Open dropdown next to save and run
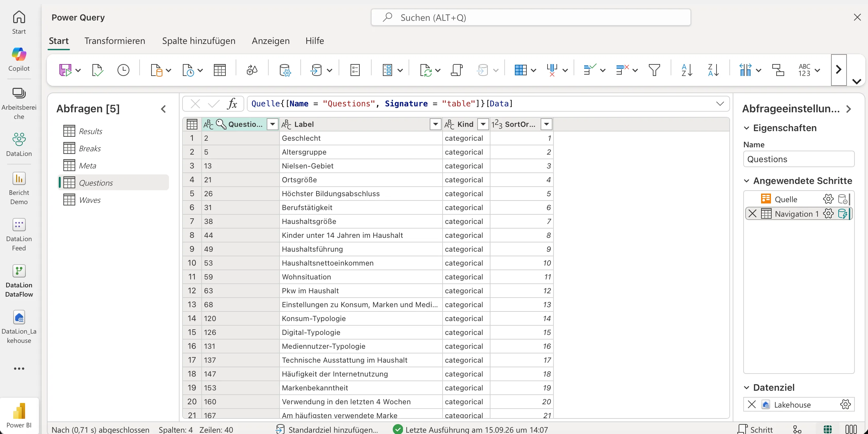 tap(78, 70)
